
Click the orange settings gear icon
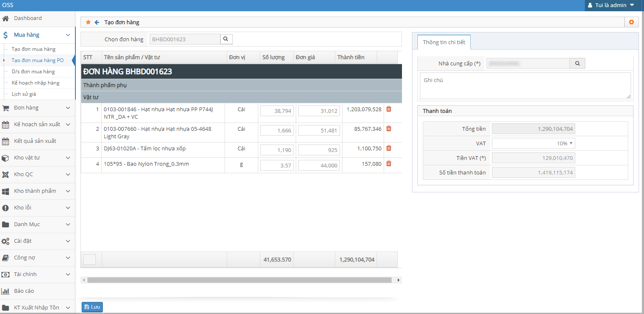632,22
